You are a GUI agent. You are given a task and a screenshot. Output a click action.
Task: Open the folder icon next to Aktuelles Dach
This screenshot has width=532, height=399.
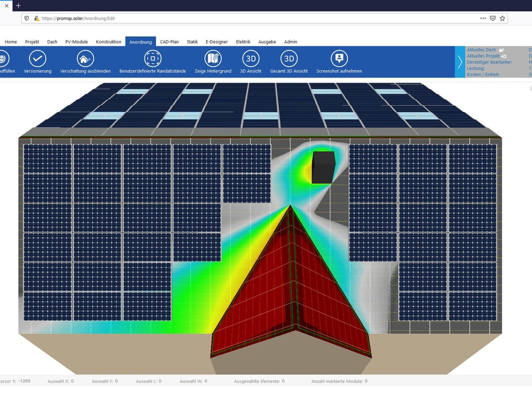(501, 50)
